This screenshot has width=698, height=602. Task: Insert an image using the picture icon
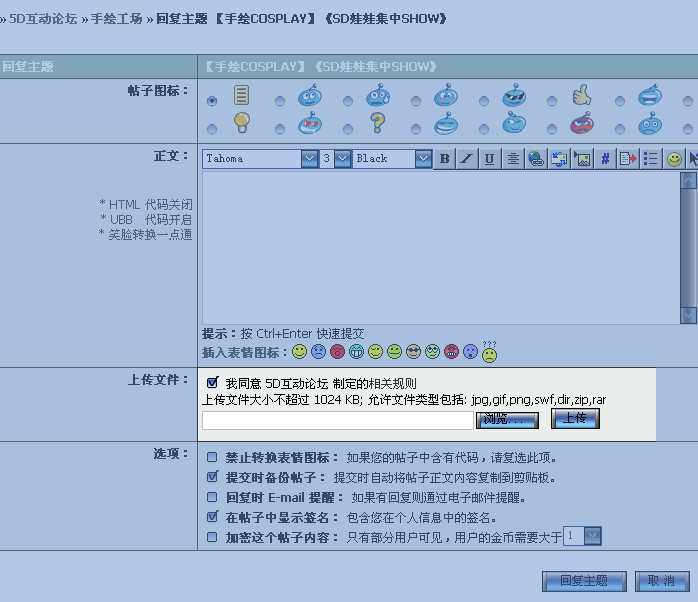point(582,159)
